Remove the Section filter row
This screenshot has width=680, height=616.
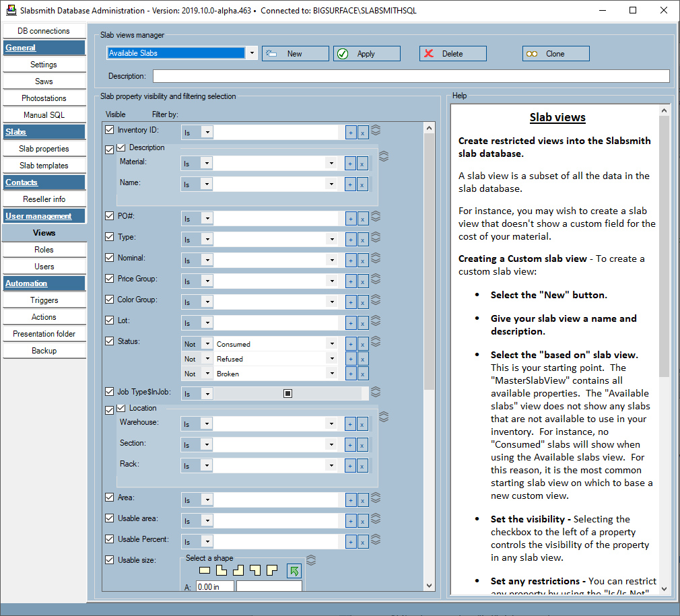362,445
